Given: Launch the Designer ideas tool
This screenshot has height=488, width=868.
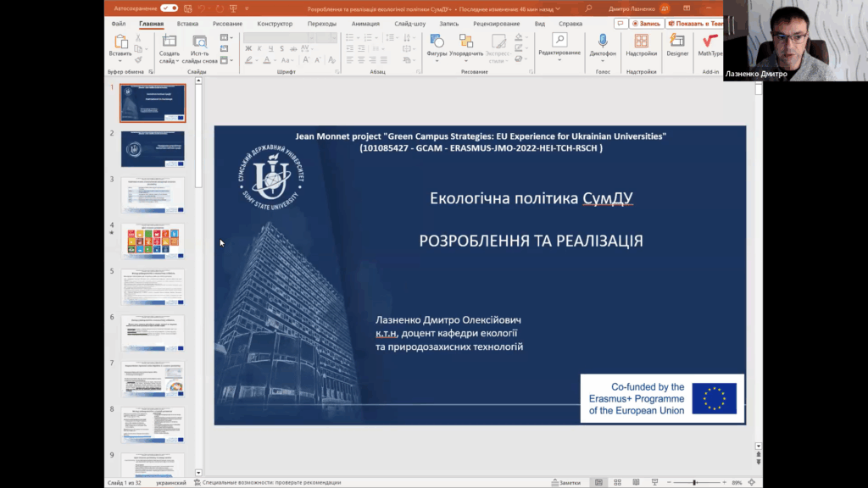Looking at the screenshot, I should [677, 41].
